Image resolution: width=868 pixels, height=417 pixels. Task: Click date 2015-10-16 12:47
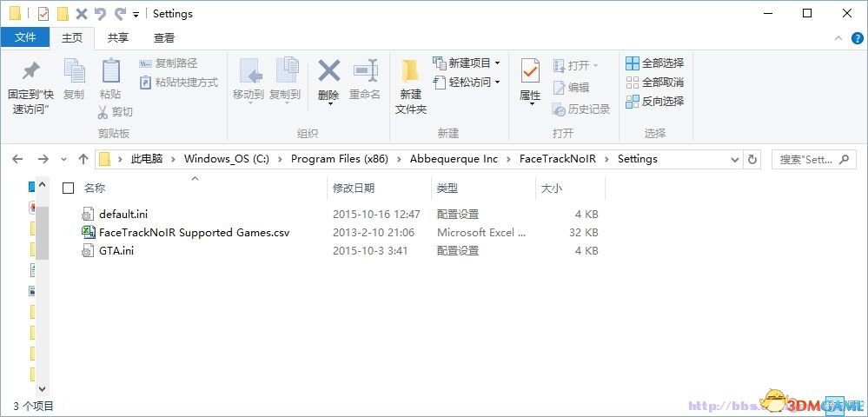coord(376,215)
